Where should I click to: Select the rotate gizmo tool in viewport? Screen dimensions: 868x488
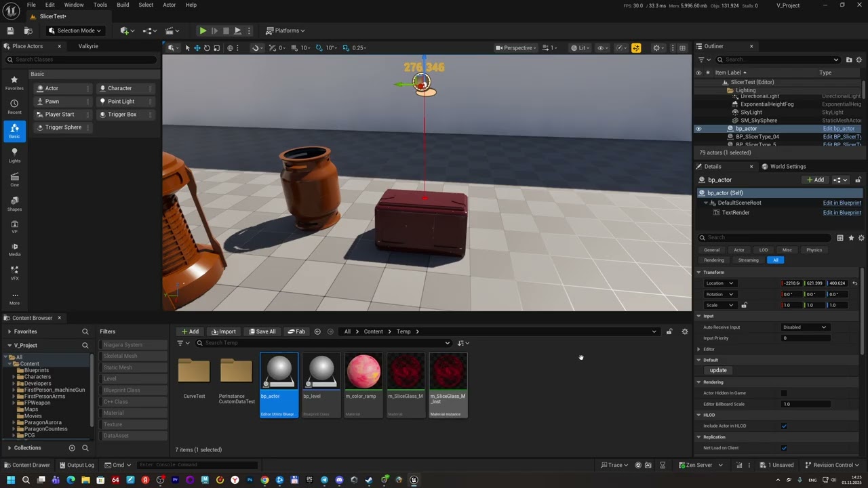tap(207, 47)
